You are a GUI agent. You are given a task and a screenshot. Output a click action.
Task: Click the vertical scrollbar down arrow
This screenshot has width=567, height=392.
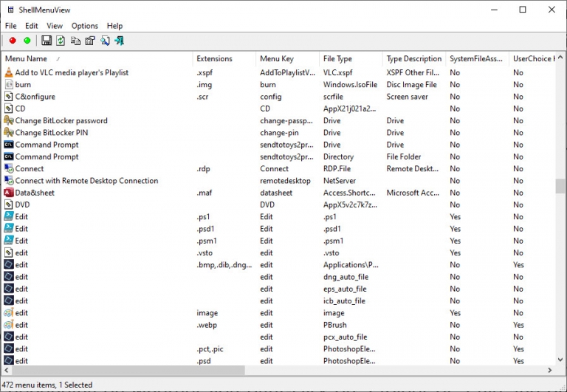tap(560, 360)
